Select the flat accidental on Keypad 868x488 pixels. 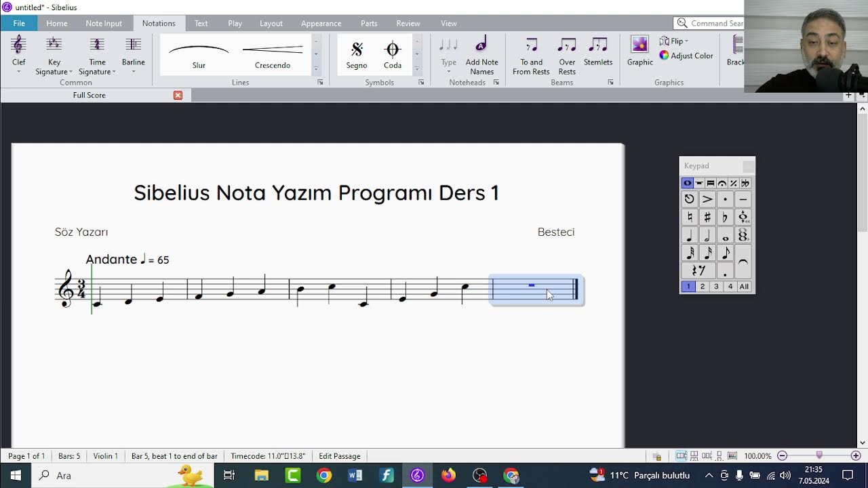[725, 217]
